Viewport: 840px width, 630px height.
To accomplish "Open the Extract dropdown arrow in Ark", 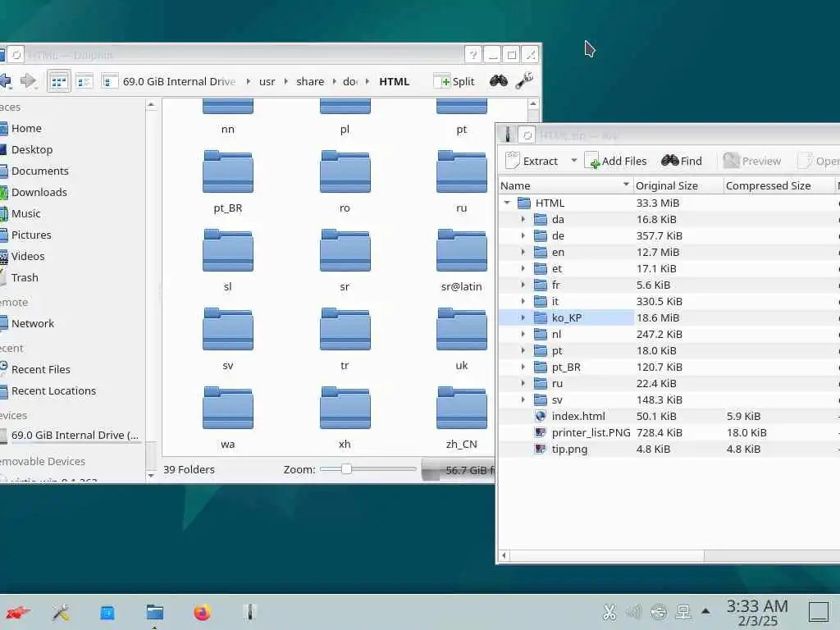I will click(x=573, y=160).
